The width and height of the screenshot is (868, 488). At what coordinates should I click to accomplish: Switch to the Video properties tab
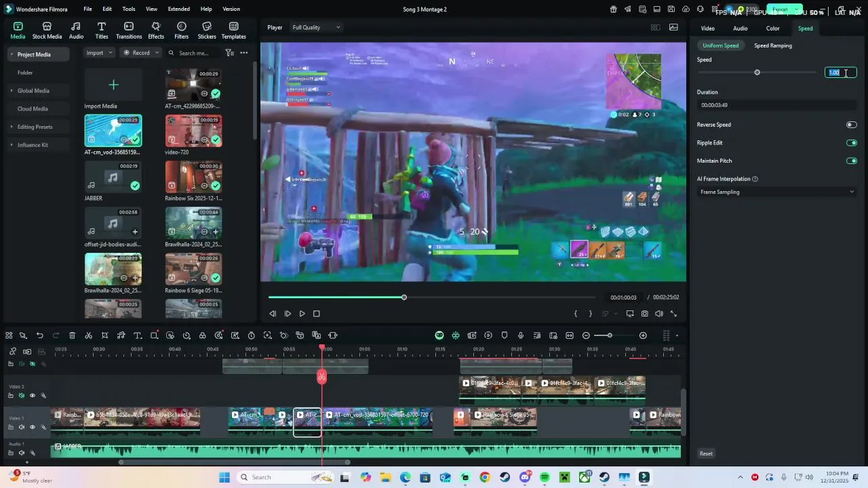[x=708, y=28]
